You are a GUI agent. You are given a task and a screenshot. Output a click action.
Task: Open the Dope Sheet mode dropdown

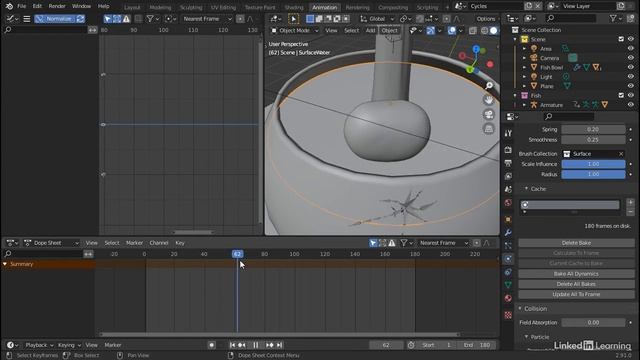tap(51, 243)
